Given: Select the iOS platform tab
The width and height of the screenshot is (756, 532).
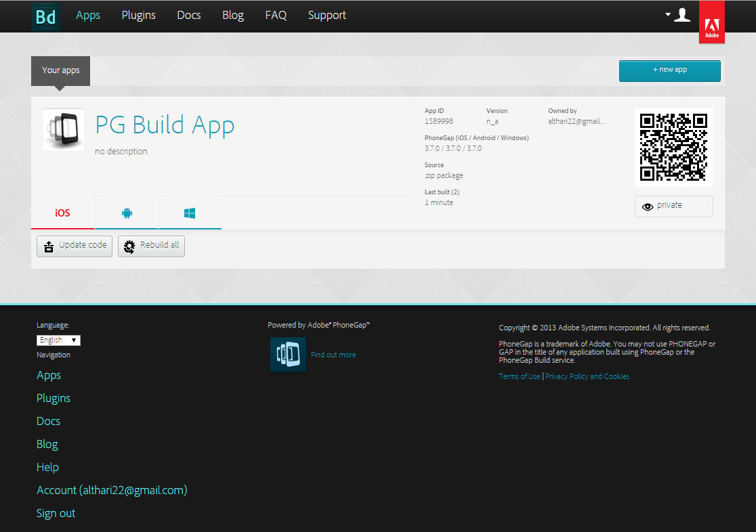Looking at the screenshot, I should point(63,213).
